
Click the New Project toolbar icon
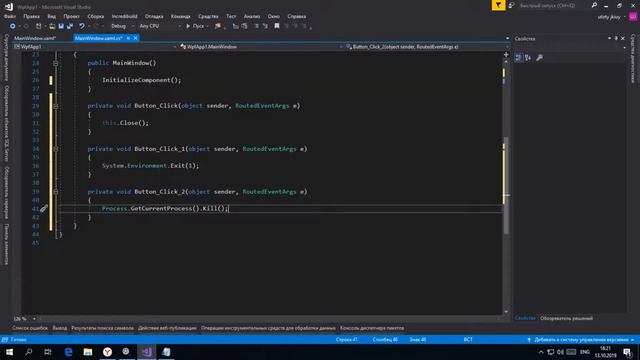click(x=38, y=26)
